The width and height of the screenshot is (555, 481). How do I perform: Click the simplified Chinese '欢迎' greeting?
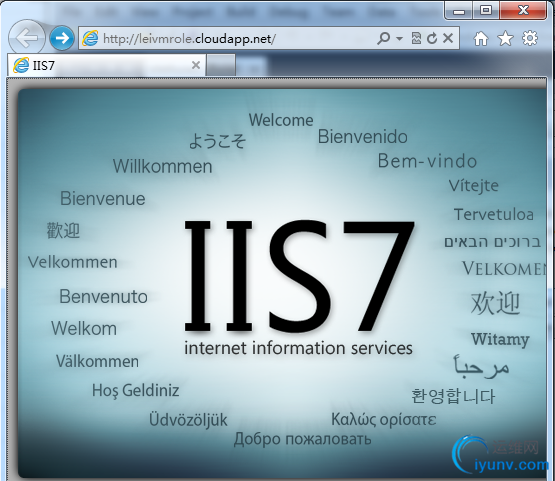[495, 303]
